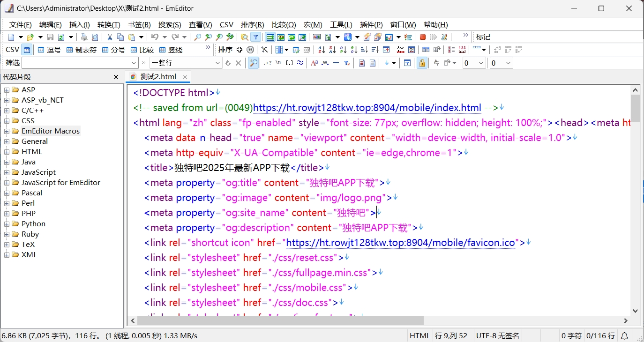Expand the HTML snippets folder
The image size is (644, 342).
pyautogui.click(x=7, y=152)
